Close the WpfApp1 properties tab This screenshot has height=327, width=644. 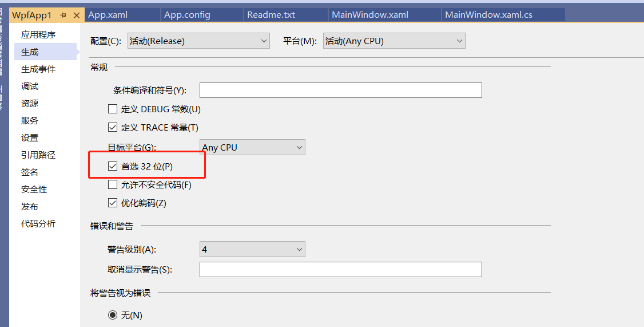click(76, 15)
